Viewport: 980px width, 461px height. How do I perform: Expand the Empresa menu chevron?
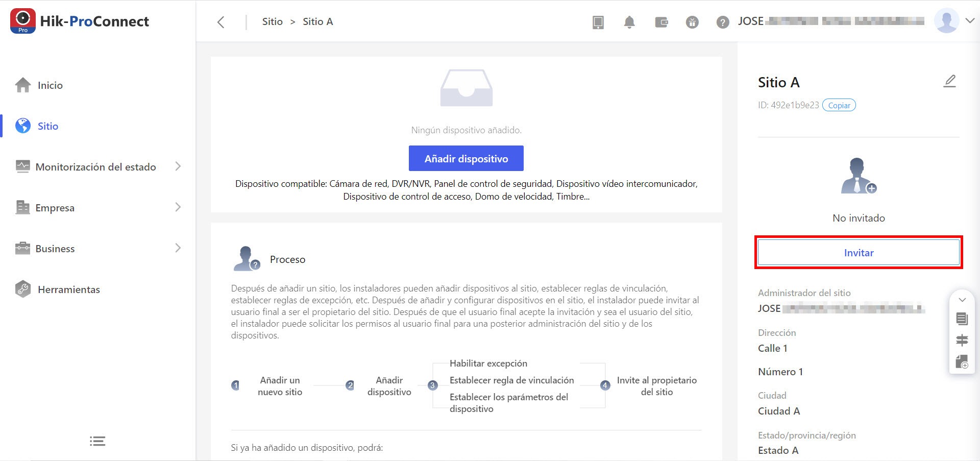point(178,207)
